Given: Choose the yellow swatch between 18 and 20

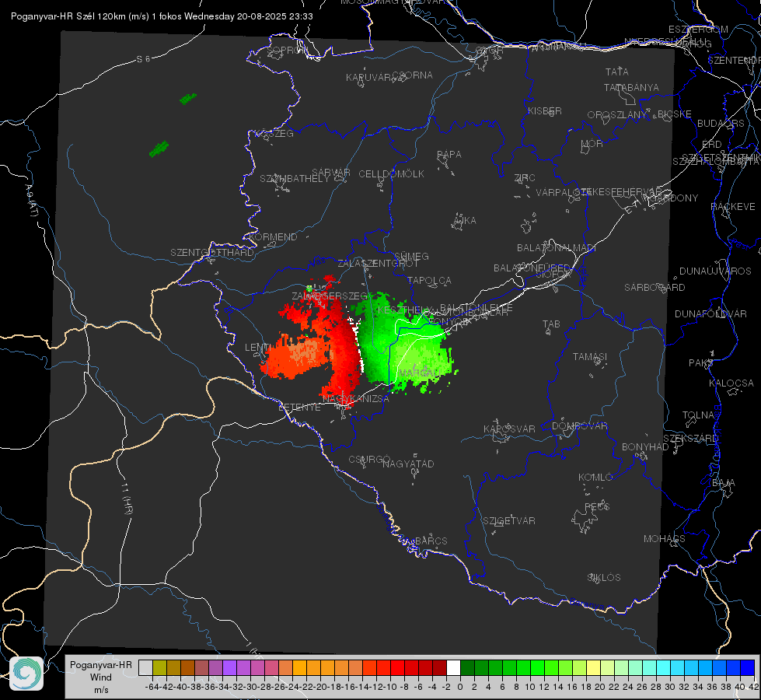Looking at the screenshot, I should [x=594, y=667].
